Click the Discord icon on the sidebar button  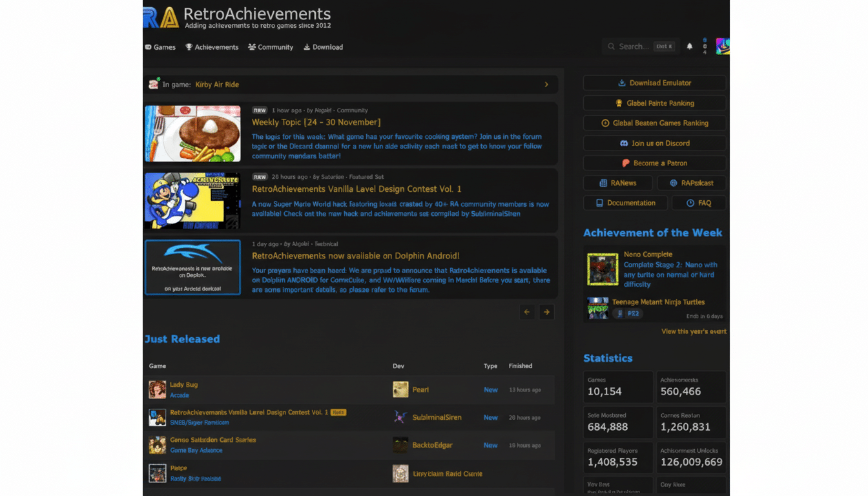click(x=623, y=143)
